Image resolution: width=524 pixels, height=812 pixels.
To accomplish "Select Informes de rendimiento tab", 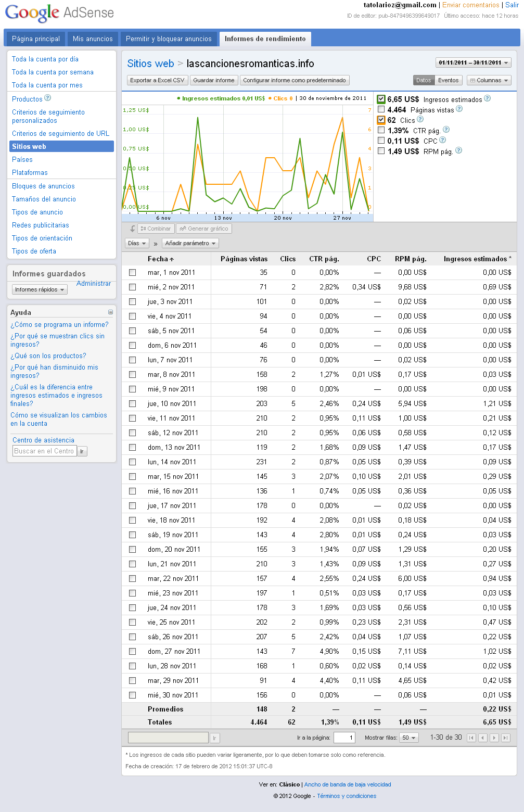I will [x=265, y=39].
